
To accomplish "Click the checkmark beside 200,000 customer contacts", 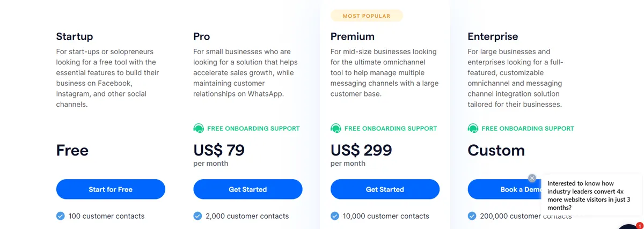I will pos(472,216).
